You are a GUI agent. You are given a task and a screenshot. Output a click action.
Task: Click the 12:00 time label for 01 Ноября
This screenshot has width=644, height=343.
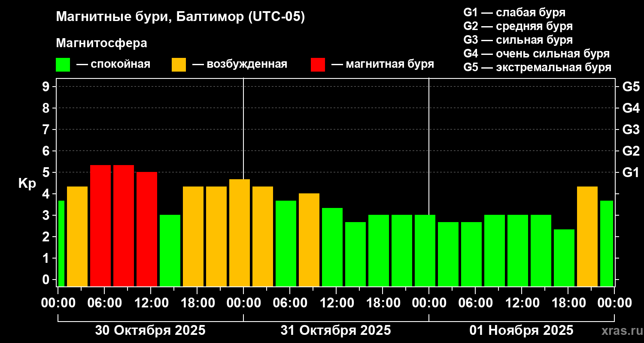click(522, 303)
